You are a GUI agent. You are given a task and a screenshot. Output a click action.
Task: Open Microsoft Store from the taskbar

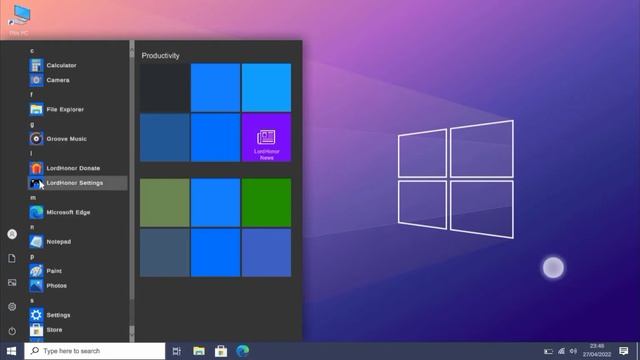[x=221, y=351]
